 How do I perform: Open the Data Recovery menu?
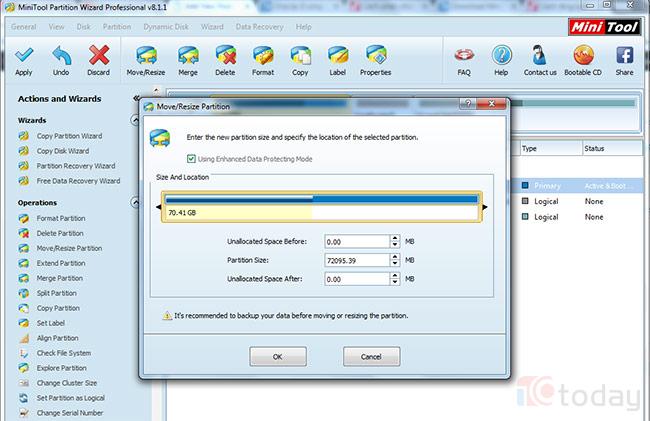260,27
